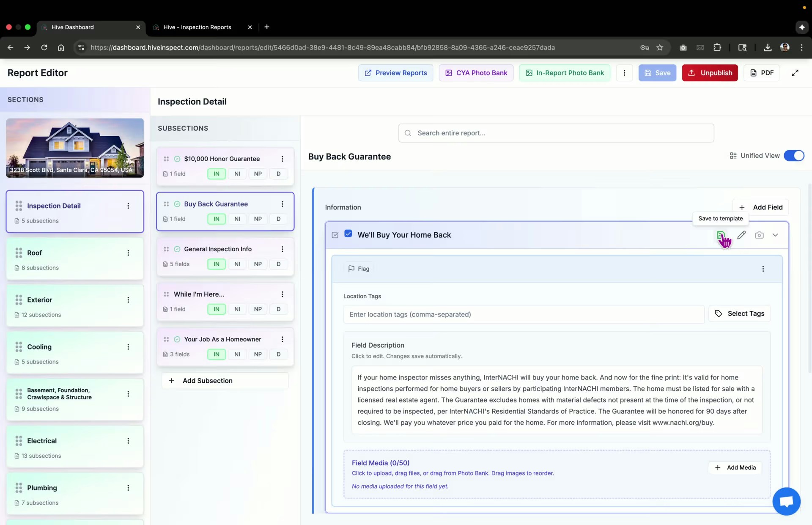Open While I'm Here... subsection options menu
The height and width of the screenshot is (525, 812).
click(283, 294)
